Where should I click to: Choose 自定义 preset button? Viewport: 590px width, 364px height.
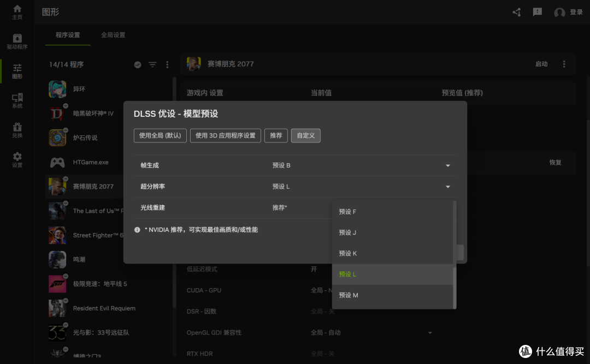305,136
